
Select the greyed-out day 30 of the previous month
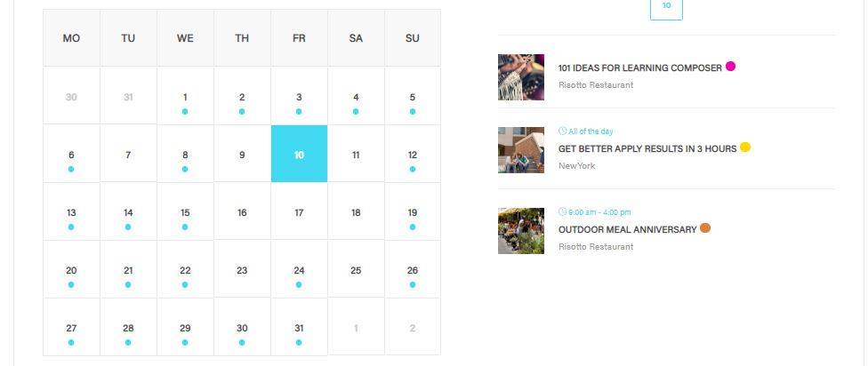pyautogui.click(x=71, y=96)
